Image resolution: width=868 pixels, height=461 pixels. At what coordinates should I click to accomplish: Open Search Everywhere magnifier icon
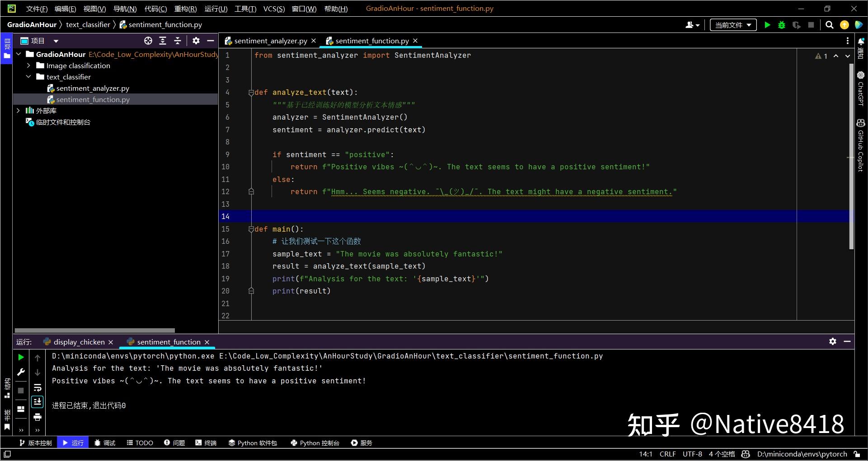[830, 25]
